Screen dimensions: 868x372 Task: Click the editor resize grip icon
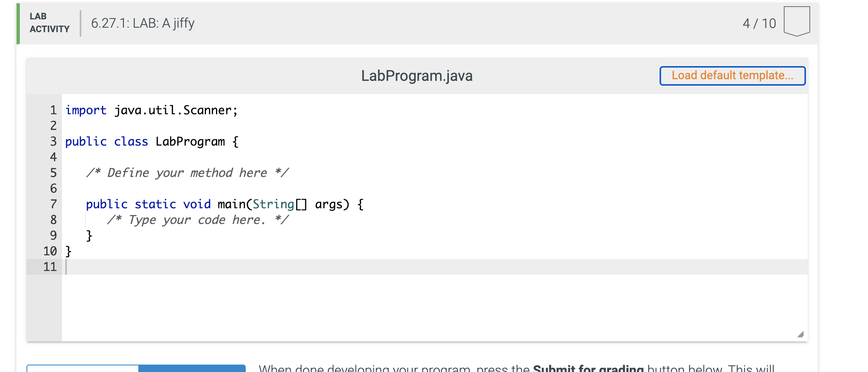pos(801,334)
